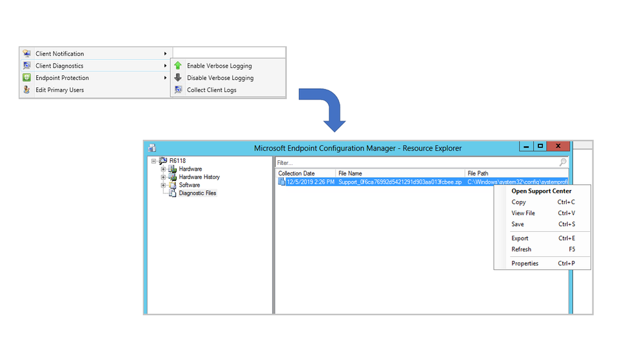644x362 pixels.
Task: Select Hardware in the tree
Action: [190, 169]
